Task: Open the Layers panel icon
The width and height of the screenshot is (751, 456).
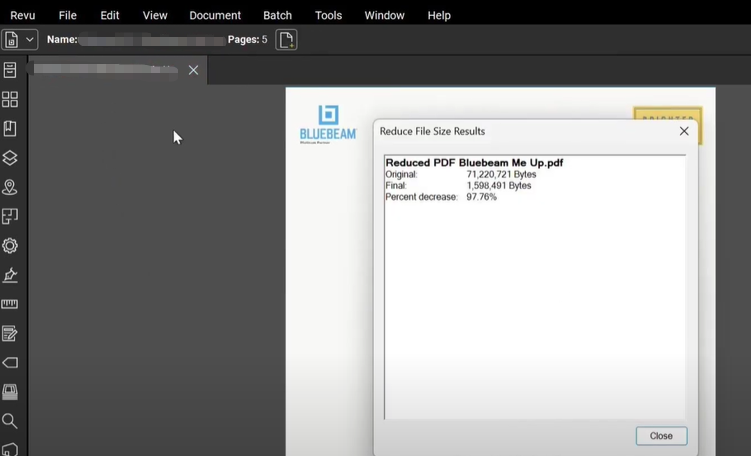Action: 10,158
